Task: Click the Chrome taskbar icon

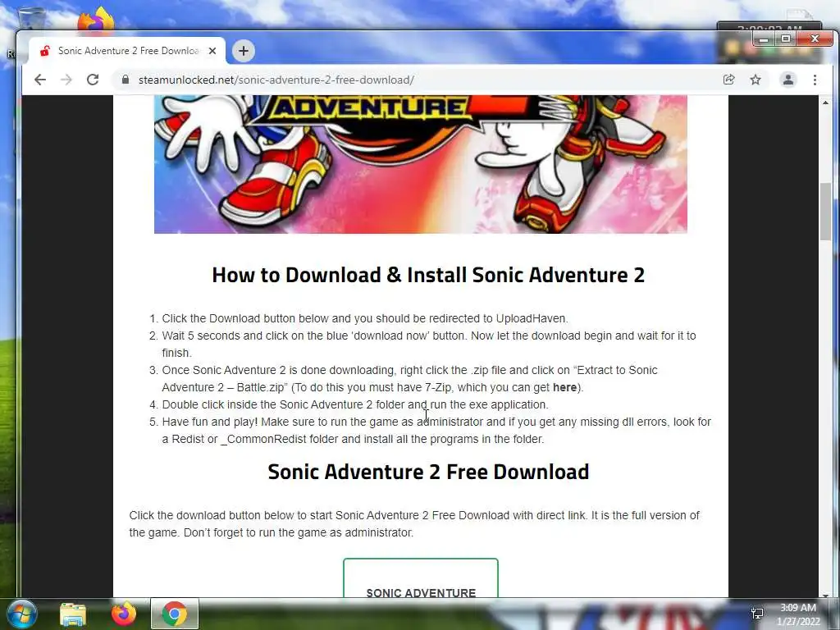Action: 175,614
